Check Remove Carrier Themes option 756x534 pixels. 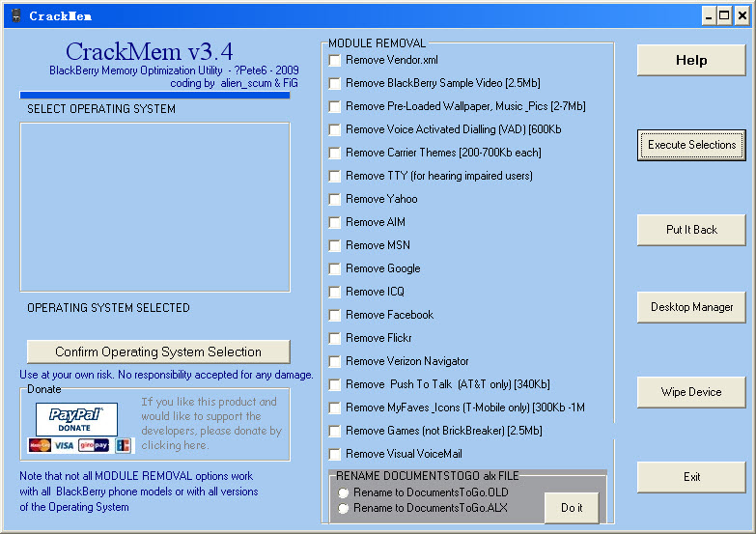(334, 153)
